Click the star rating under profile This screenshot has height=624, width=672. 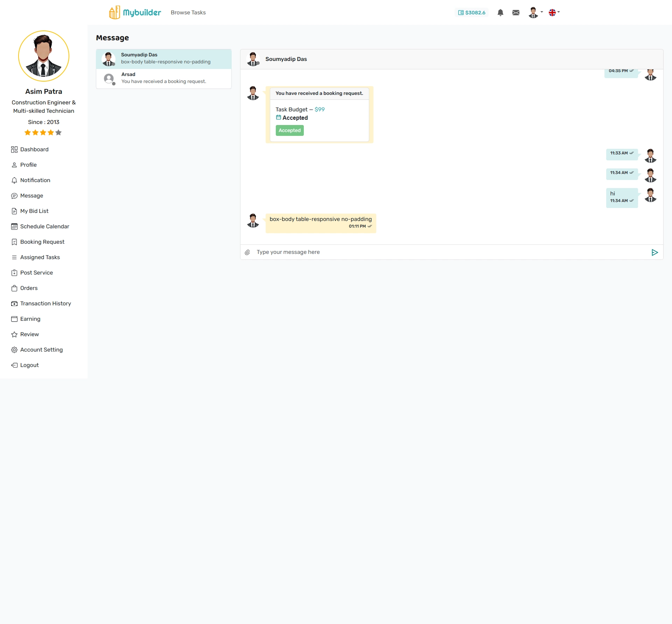43,133
